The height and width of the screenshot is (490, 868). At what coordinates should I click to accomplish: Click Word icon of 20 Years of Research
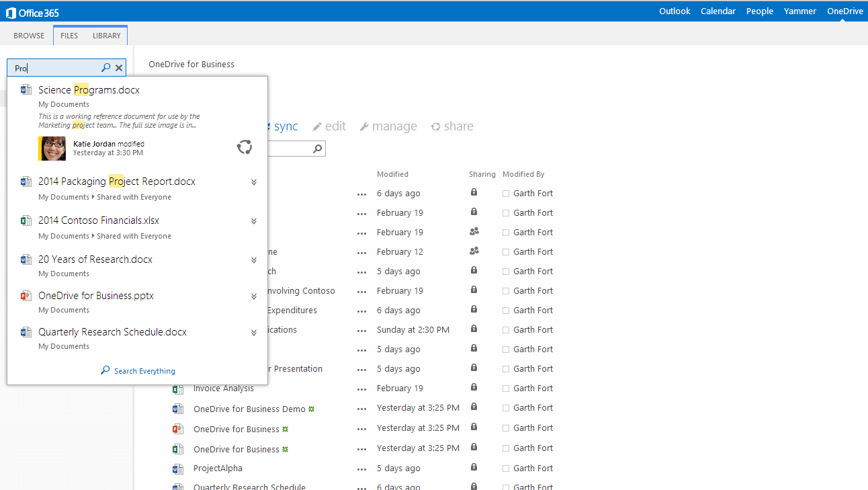(26, 259)
